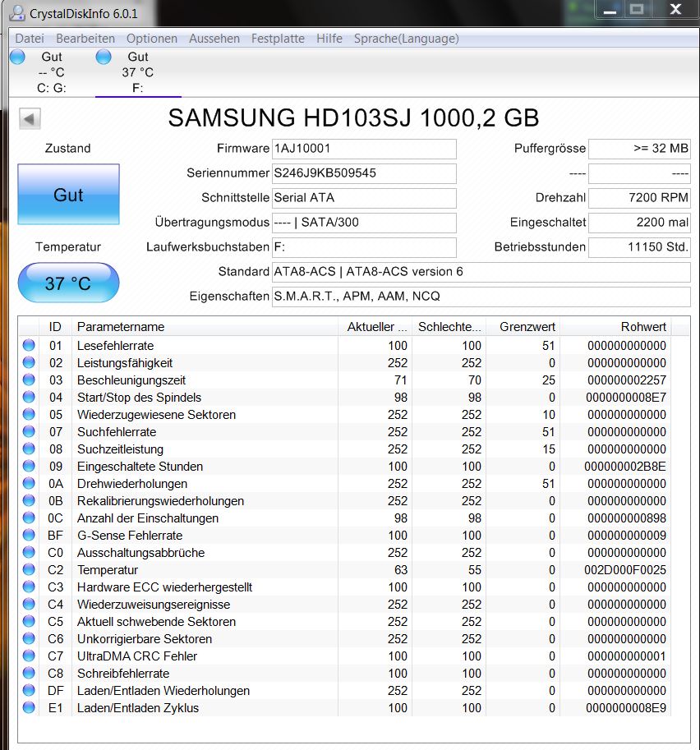Open the Festplatte menu
700x750 pixels.
click(278, 39)
